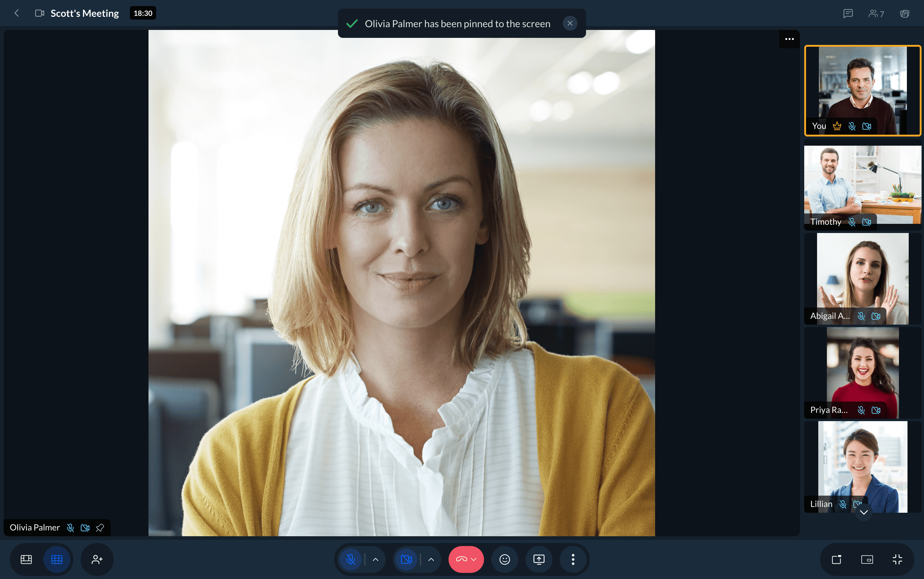Screen dimensions: 924x579
Task: Click Priya's muted microphone icon
Action: click(861, 410)
